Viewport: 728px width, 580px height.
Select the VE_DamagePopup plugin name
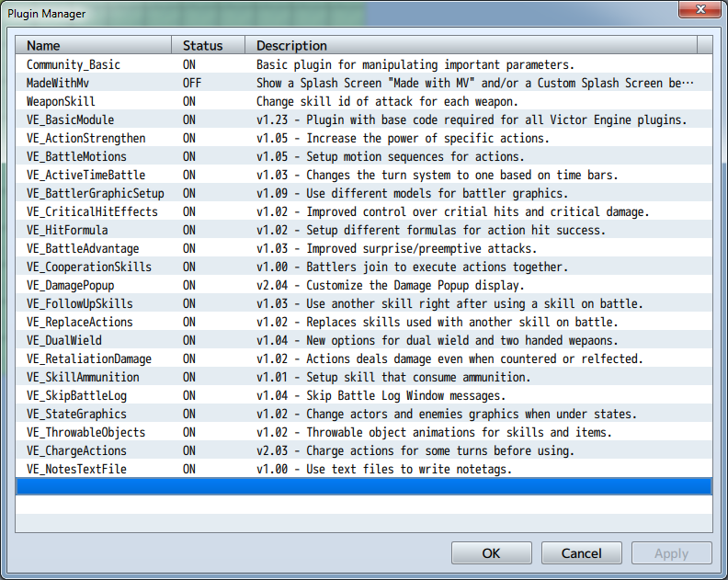tap(70, 286)
